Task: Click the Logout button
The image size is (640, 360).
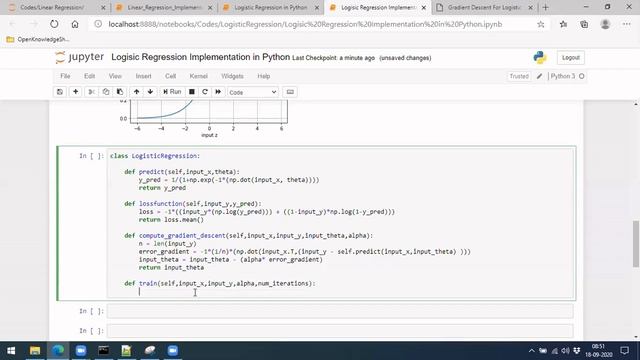Action: pos(571,58)
